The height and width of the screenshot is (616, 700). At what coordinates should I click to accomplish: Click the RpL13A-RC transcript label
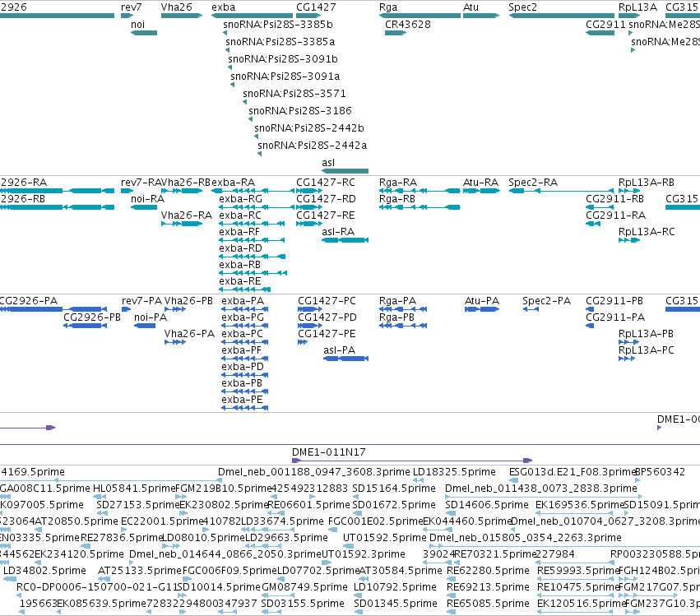coord(646,232)
